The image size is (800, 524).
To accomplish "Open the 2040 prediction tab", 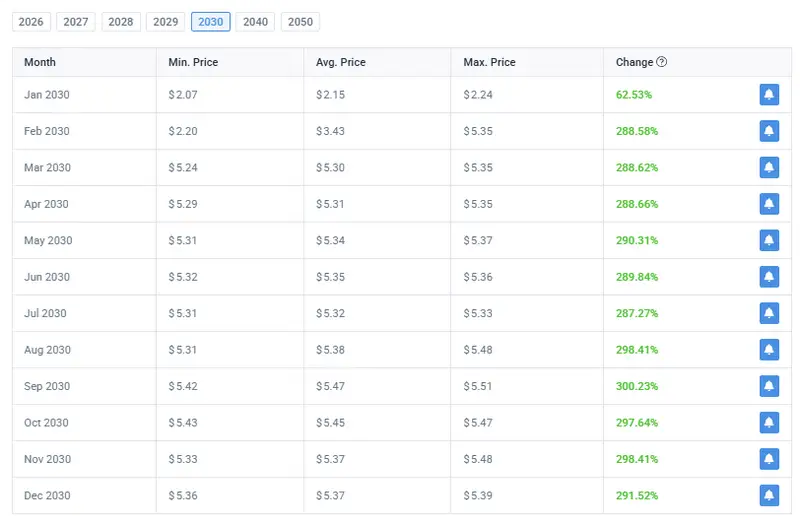I will [256, 22].
